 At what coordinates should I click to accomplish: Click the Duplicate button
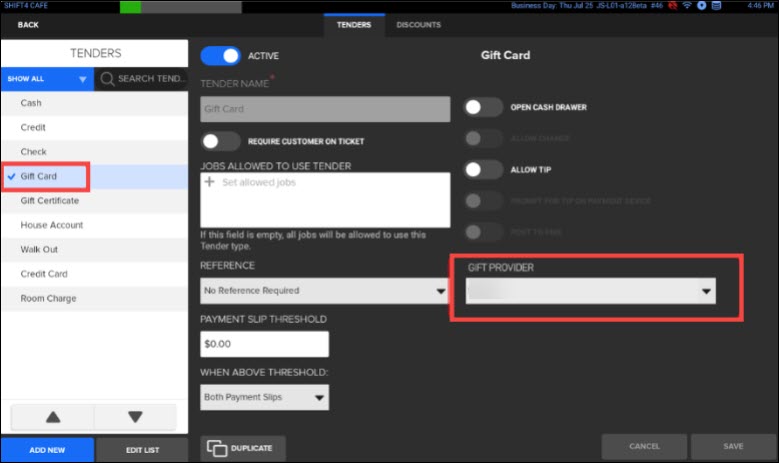[x=243, y=448]
